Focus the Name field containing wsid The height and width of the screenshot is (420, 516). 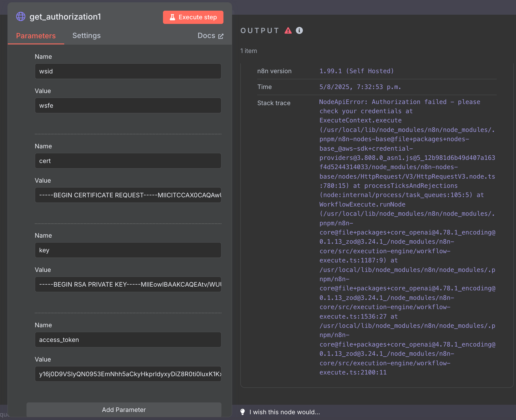[x=128, y=71]
